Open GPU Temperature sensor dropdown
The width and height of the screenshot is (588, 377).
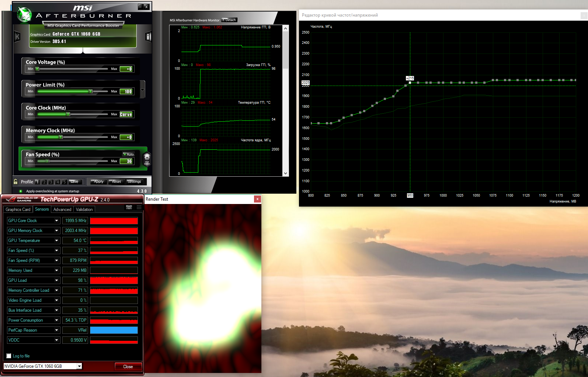57,241
